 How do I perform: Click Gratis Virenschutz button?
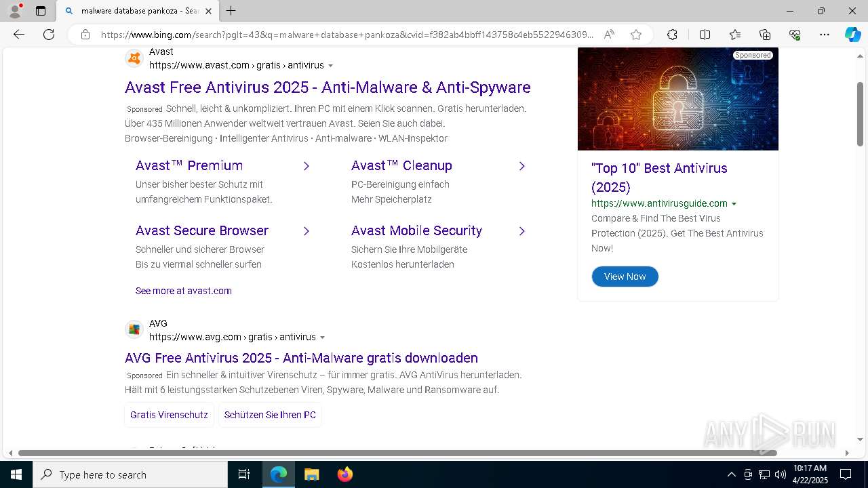(169, 415)
